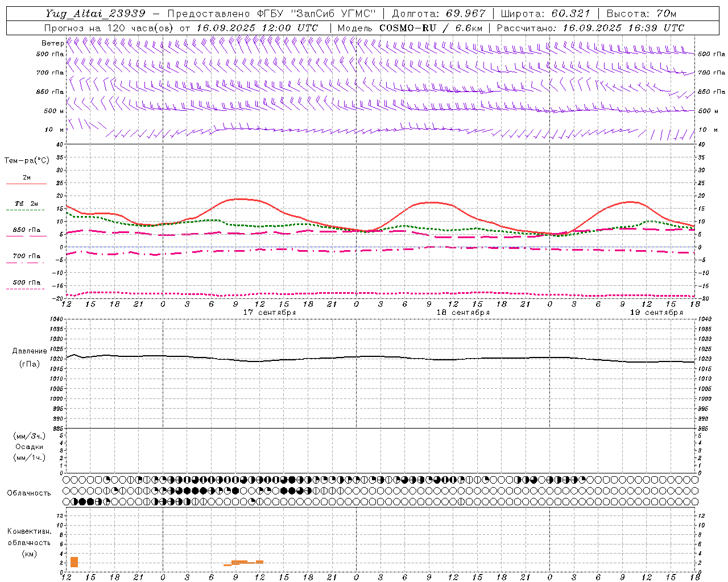This screenshot has height=582, width=728.
Task: Select the "Тем-ра(°C)" temperature axis title
Action: 27,161
